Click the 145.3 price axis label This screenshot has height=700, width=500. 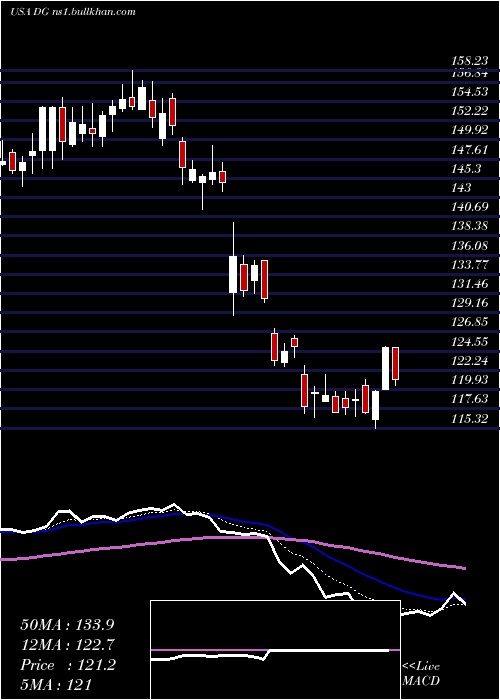pos(467,169)
